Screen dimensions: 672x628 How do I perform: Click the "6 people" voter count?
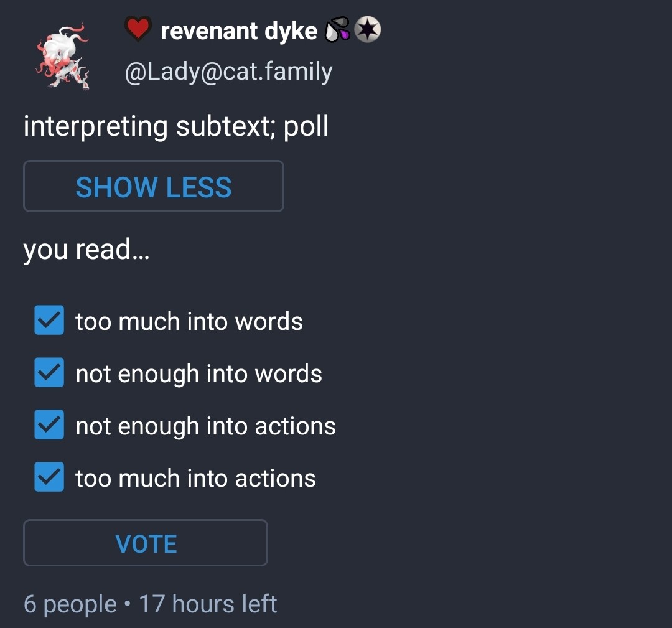coord(70,604)
